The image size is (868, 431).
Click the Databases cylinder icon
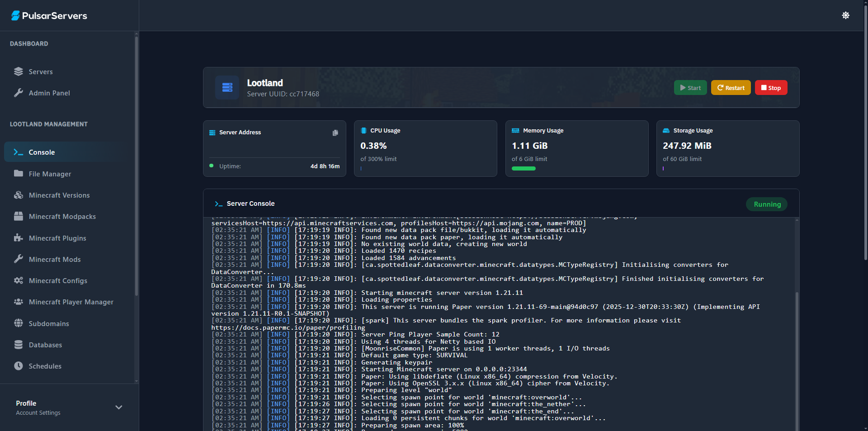click(x=19, y=345)
